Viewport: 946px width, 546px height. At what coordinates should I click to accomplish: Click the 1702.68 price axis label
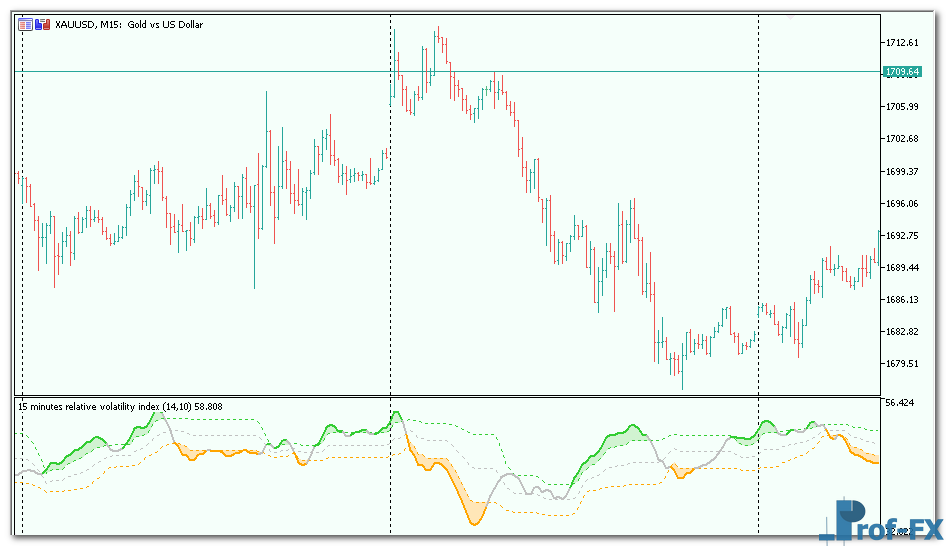(902, 139)
